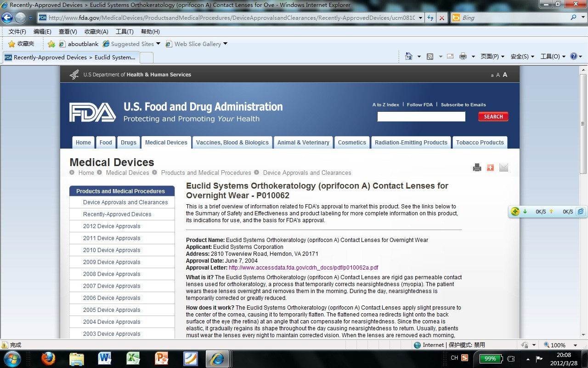Click Add to Favorites bar icon
The image size is (588, 368).
point(51,44)
